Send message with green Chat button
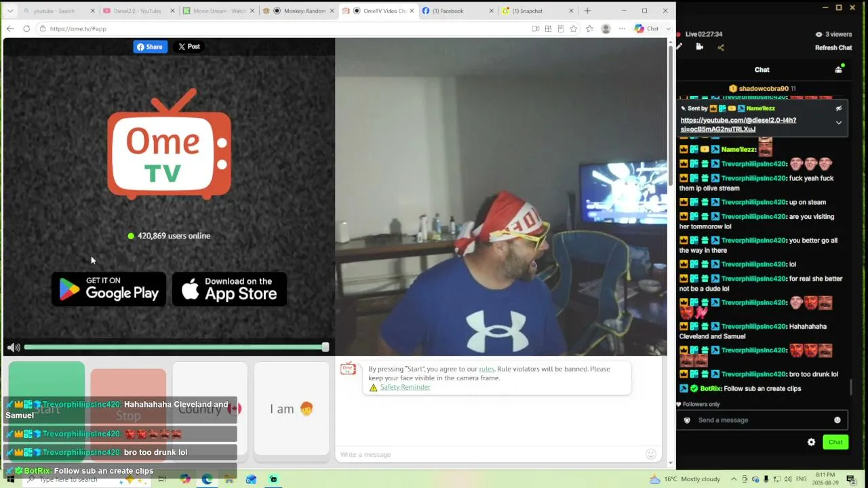Image resolution: width=868 pixels, height=488 pixels. coord(835,442)
